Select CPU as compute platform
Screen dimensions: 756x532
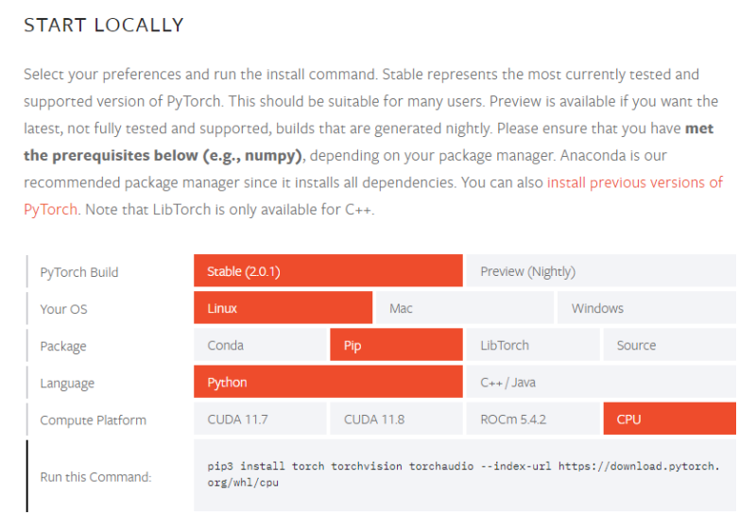pos(670,419)
